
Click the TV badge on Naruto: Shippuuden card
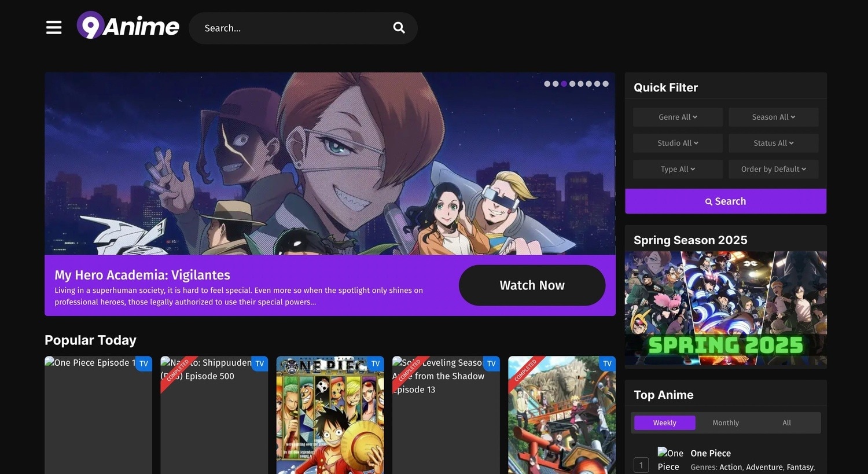259,363
